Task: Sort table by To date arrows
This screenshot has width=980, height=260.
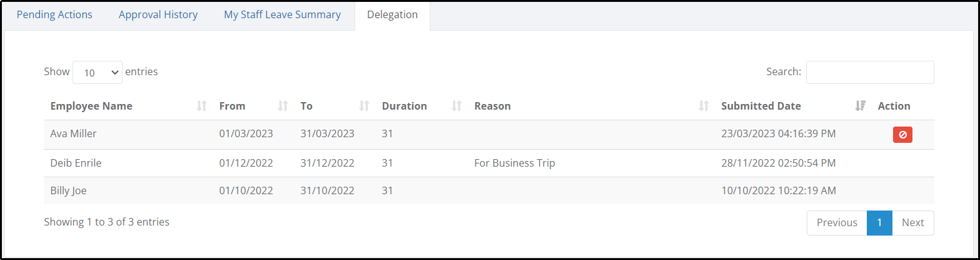Action: pyautogui.click(x=364, y=107)
